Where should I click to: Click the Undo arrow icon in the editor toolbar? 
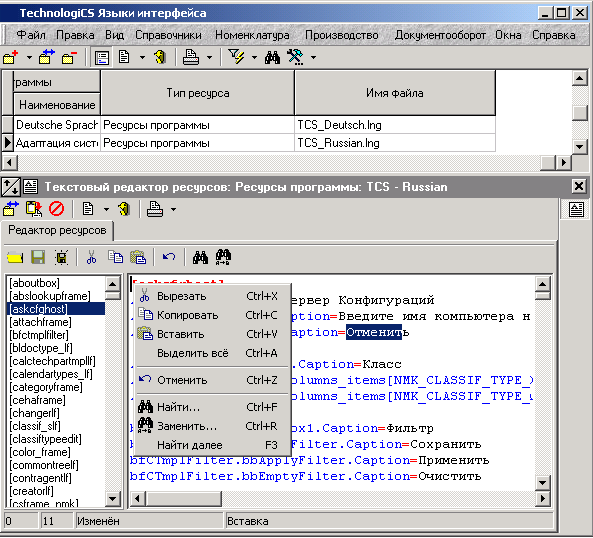[x=169, y=257]
